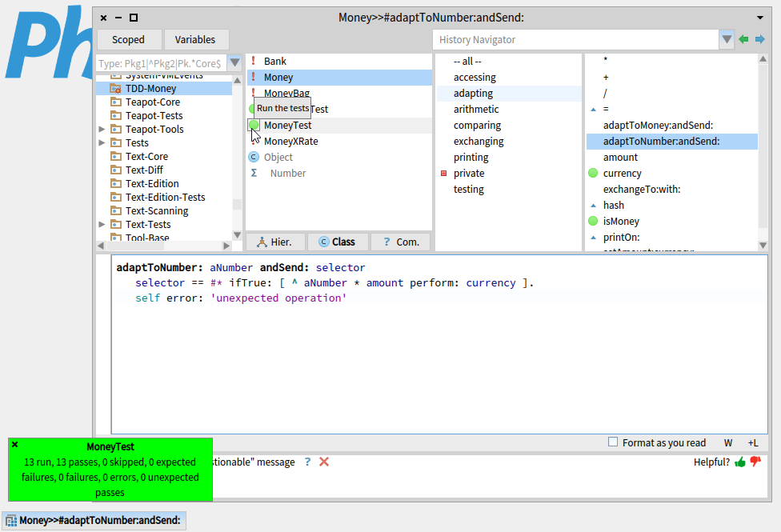Toggle Scoped view button

[x=129, y=39]
